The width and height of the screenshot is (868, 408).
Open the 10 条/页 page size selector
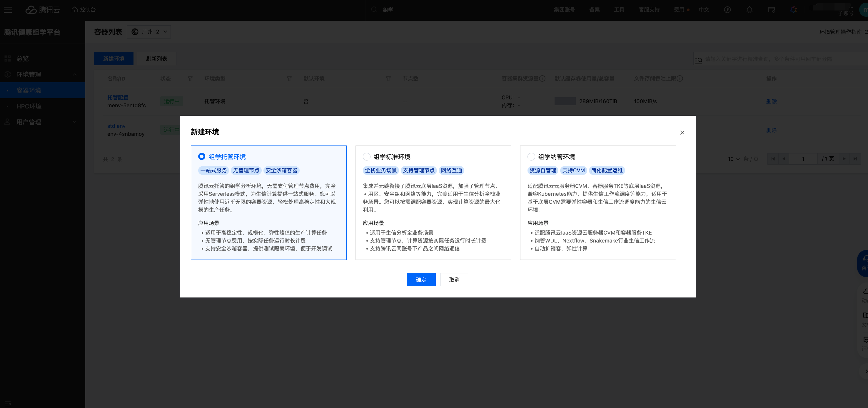click(733, 159)
